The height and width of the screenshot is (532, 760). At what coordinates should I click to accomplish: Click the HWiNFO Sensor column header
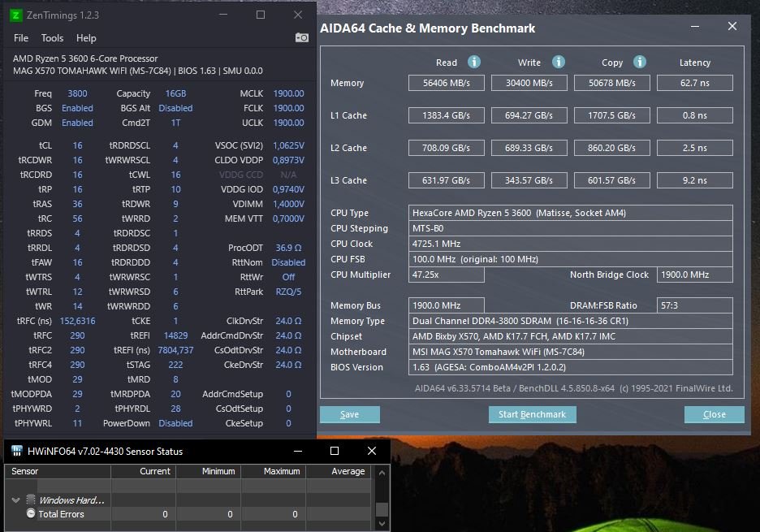pyautogui.click(x=58, y=471)
